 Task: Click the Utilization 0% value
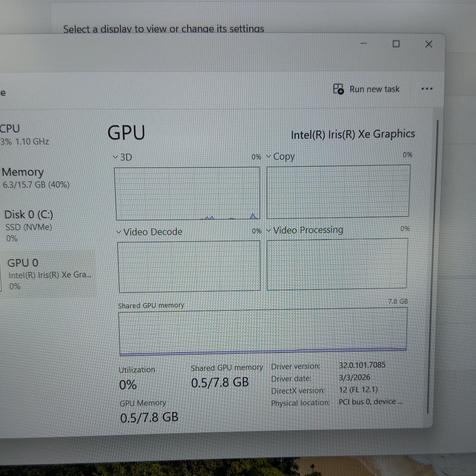click(128, 385)
